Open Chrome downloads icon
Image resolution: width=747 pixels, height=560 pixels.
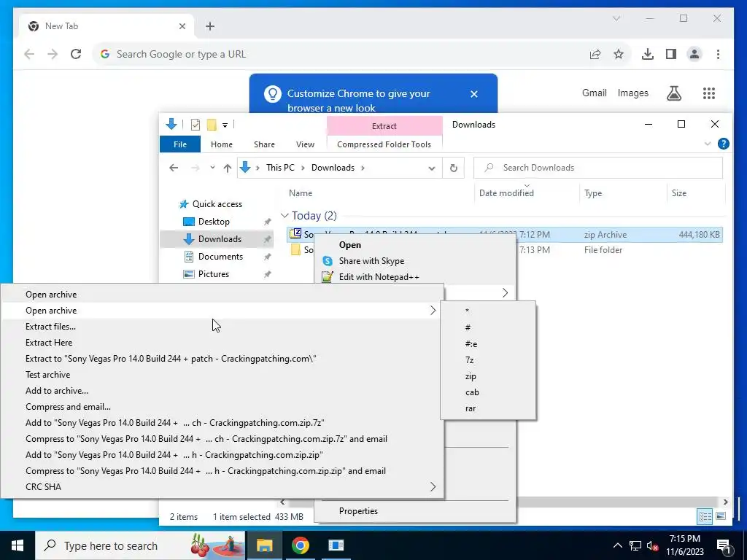point(648,54)
